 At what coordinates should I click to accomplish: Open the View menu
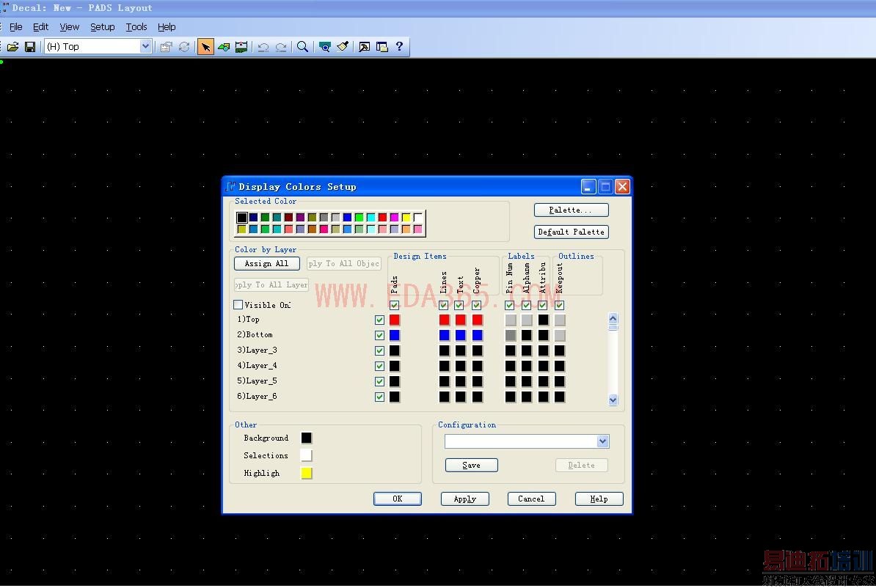(69, 27)
